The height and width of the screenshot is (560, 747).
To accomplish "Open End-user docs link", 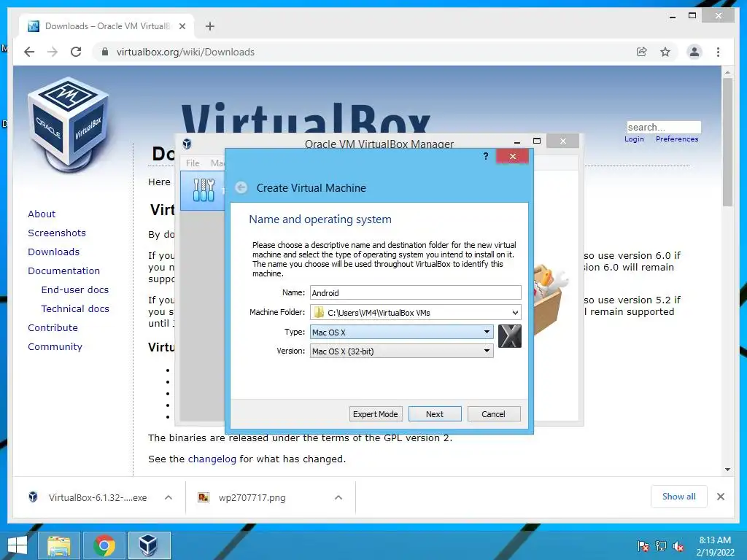I will point(75,289).
